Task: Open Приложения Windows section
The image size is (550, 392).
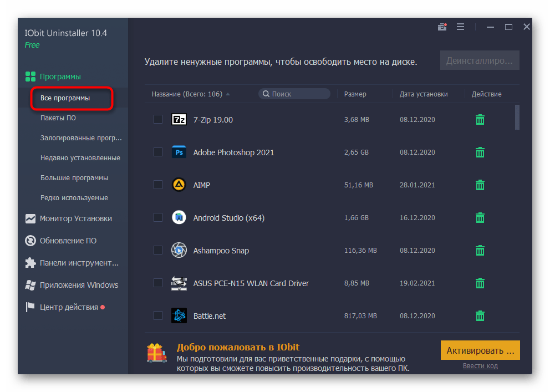Action: [79, 285]
